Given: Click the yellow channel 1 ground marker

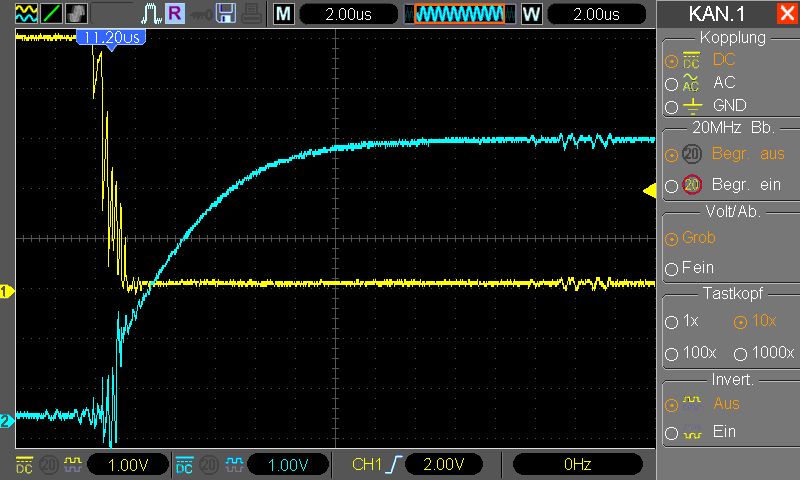Looking at the screenshot, I should click(6, 292).
